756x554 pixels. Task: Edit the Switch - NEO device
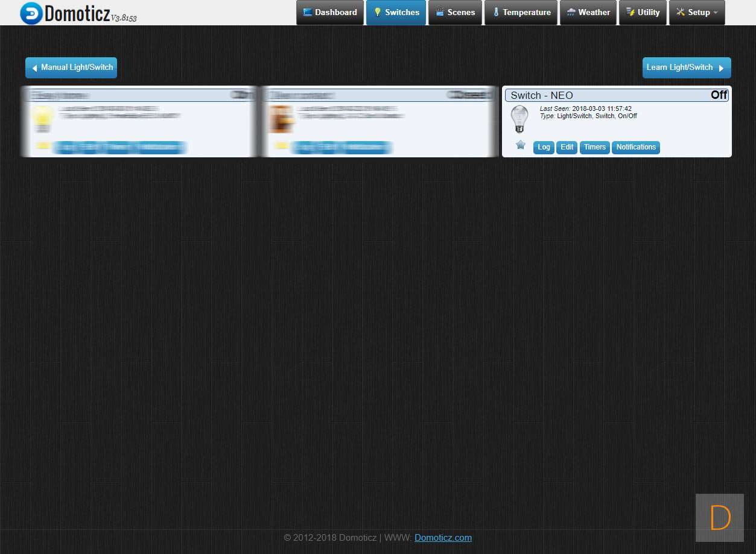567,148
